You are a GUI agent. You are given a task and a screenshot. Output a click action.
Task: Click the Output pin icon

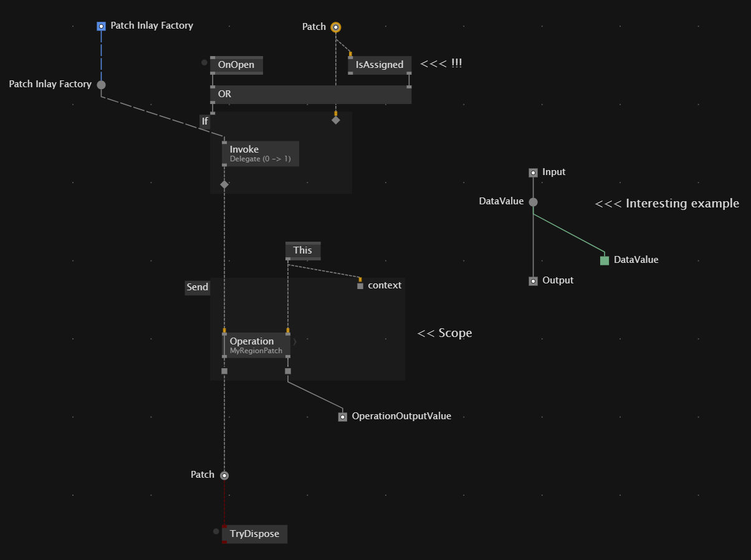click(x=533, y=281)
